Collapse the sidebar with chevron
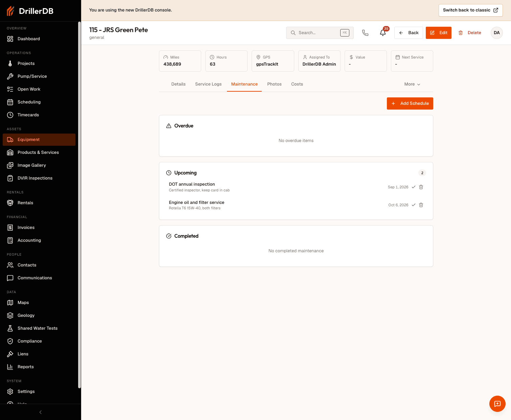The height and width of the screenshot is (420, 511). pyautogui.click(x=41, y=412)
